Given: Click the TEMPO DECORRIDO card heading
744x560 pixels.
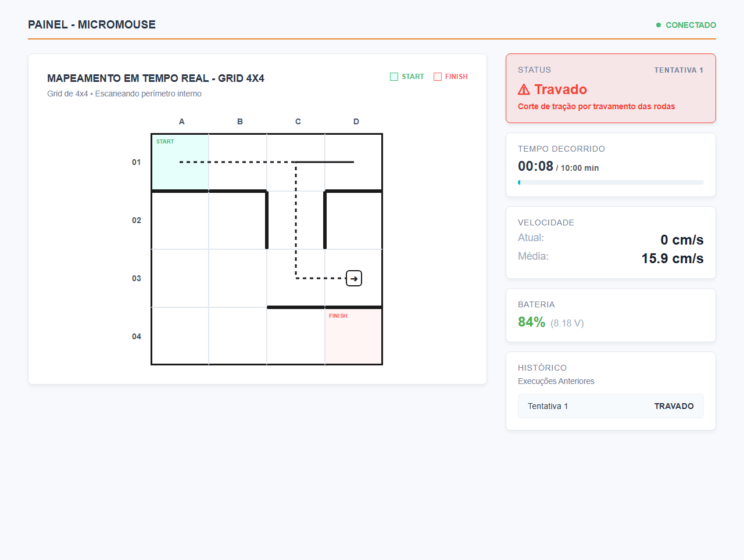Looking at the screenshot, I should (561, 149).
